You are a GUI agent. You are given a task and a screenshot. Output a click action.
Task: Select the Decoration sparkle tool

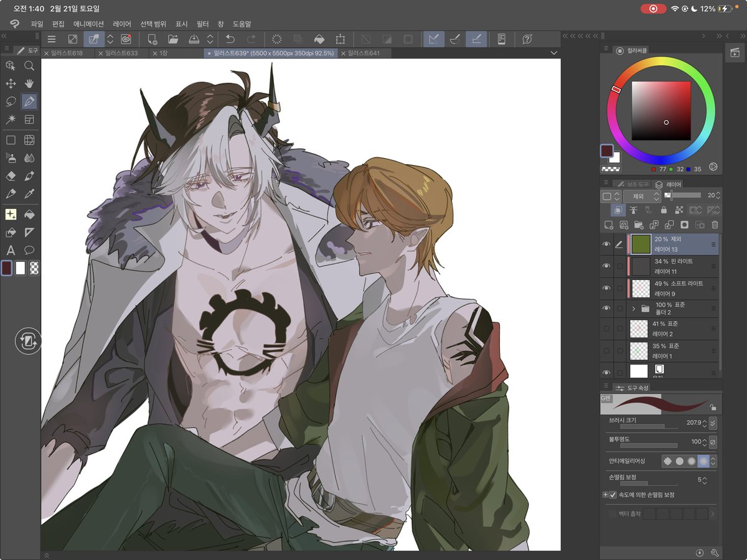11,214
